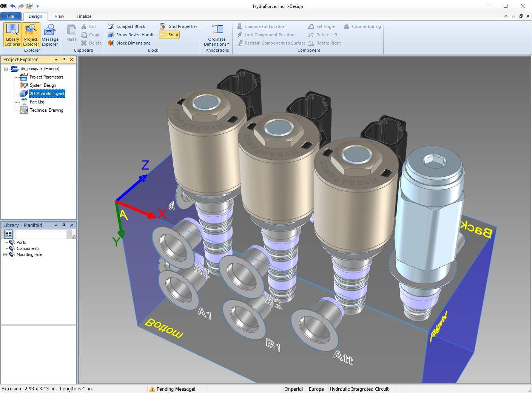Image resolution: width=532 pixels, height=393 pixels.
Task: Click Hydraulic Integrated Circuit in status bar
Action: [359, 389]
